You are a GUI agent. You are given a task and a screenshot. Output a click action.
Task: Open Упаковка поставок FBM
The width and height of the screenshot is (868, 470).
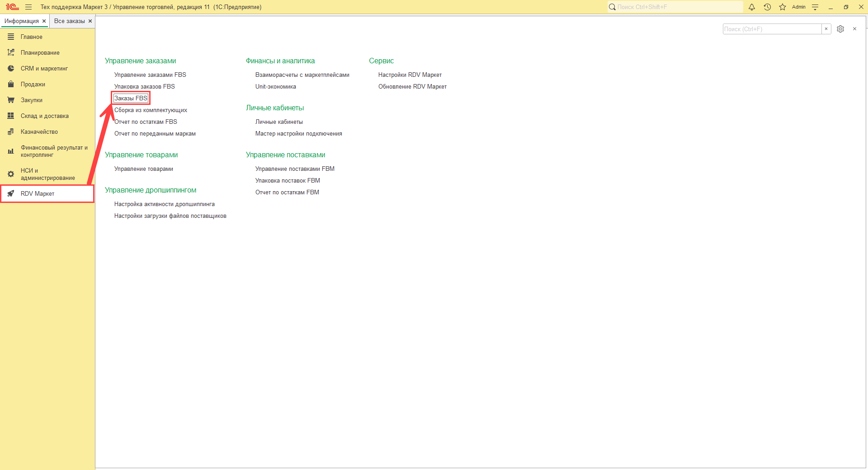pyautogui.click(x=288, y=180)
